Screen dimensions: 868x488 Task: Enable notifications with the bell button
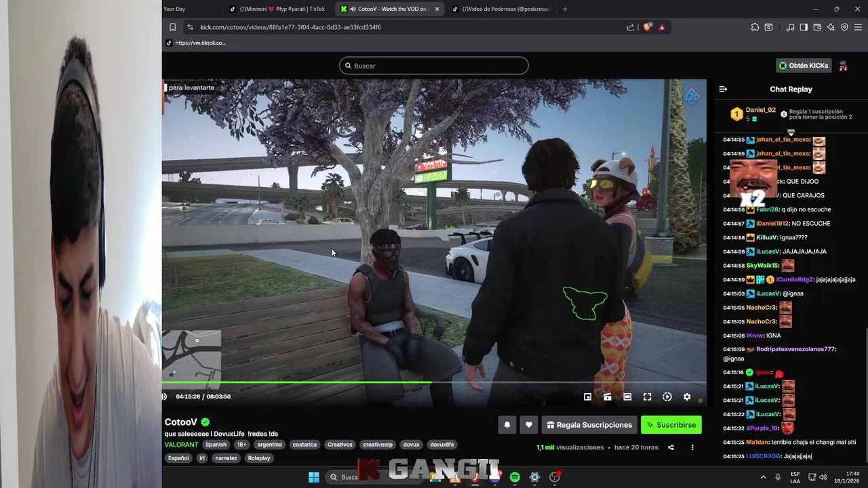[x=507, y=425]
